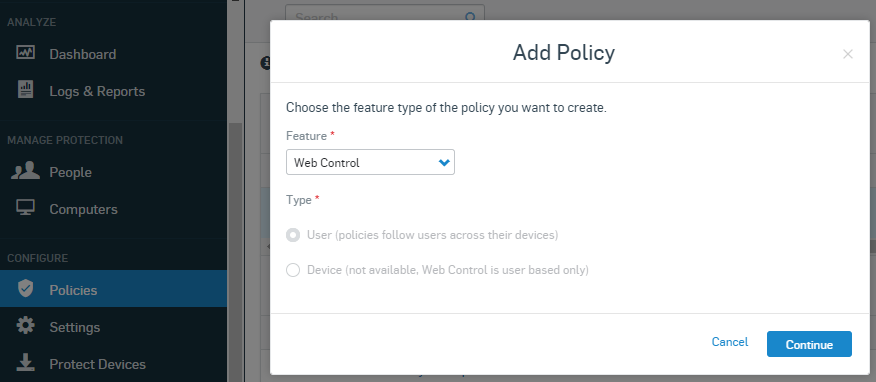Viewport: 876px width, 382px height.
Task: Close the Add Policy dialog
Action: pyautogui.click(x=848, y=54)
